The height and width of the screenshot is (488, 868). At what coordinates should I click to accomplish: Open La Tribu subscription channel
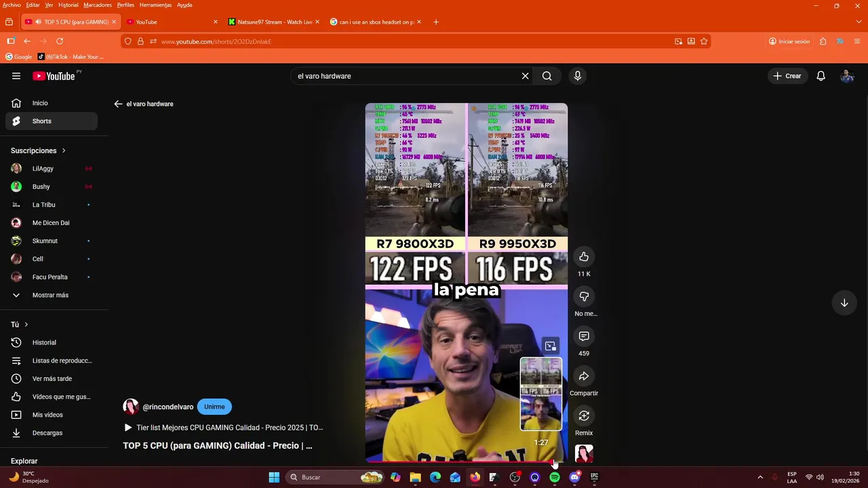click(52, 205)
